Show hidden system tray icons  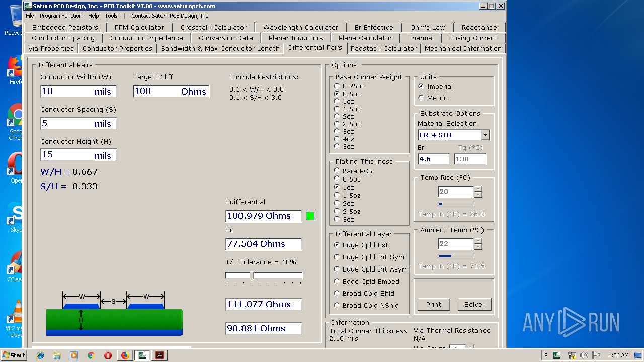[546, 355]
